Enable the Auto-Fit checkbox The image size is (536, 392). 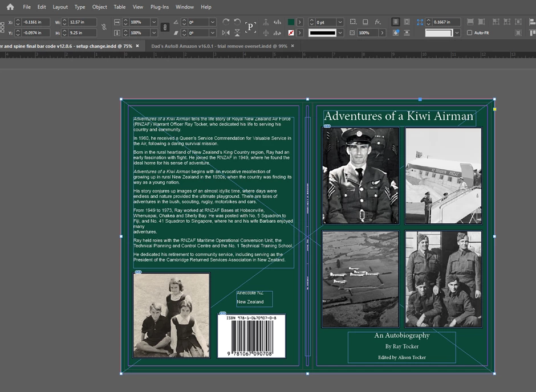(469, 33)
